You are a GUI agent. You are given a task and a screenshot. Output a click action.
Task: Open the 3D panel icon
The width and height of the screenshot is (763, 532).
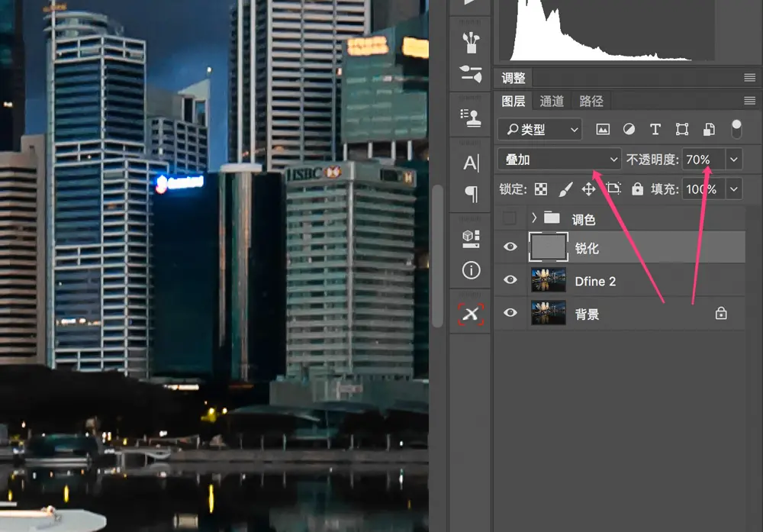(471, 238)
